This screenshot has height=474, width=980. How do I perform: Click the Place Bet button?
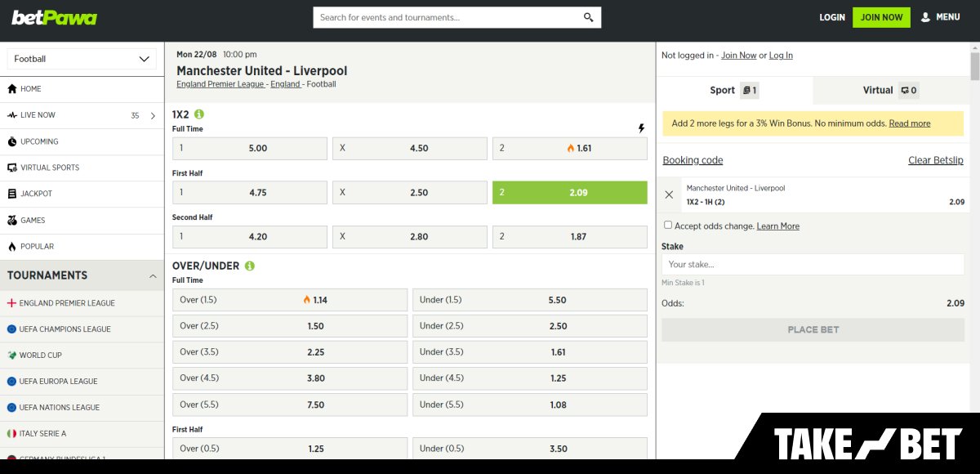point(813,329)
